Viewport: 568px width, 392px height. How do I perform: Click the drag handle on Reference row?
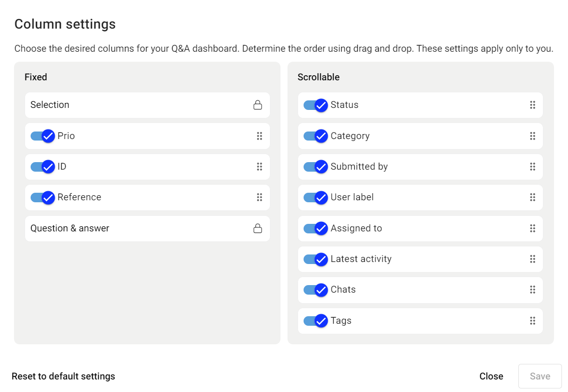point(259,197)
